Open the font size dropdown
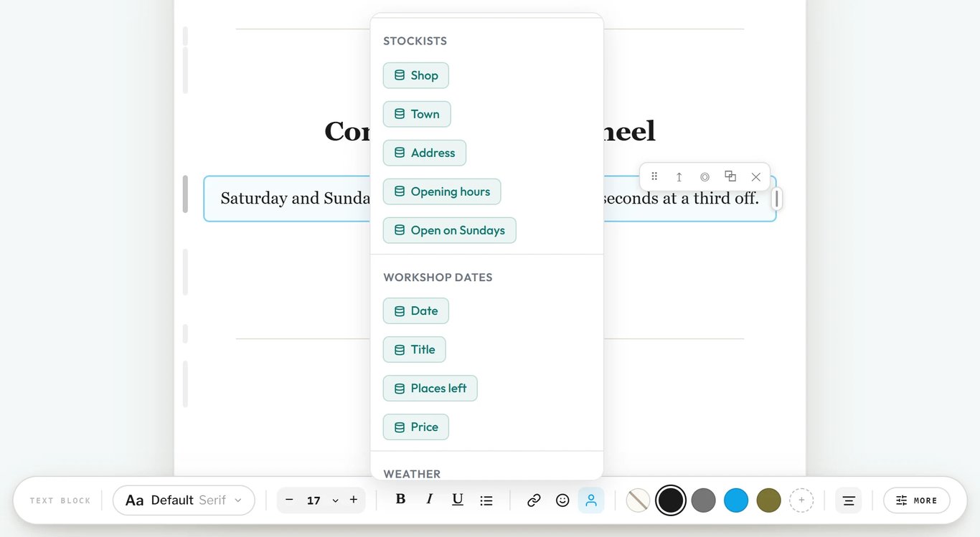The width and height of the screenshot is (980, 537). pyautogui.click(x=335, y=500)
